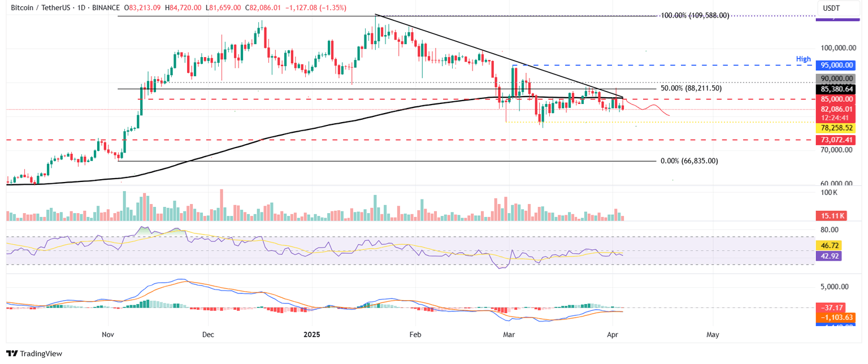Click the purple 42.92 RSI value label
This screenshot has height=364, width=868.
(x=828, y=256)
